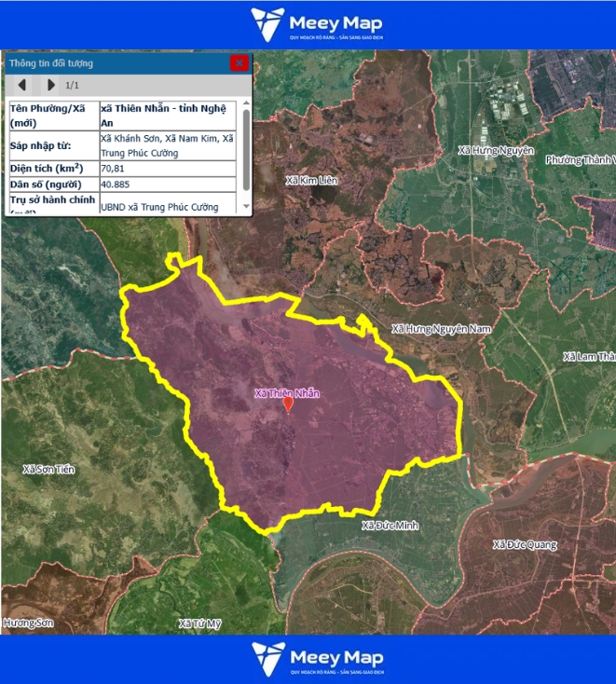Click the next record arrow in info panel
This screenshot has height=684, width=616.
(50, 85)
